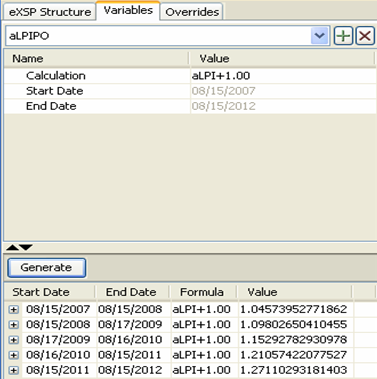Open the aLPIPO variable dropdown arrow

pyautogui.click(x=319, y=35)
